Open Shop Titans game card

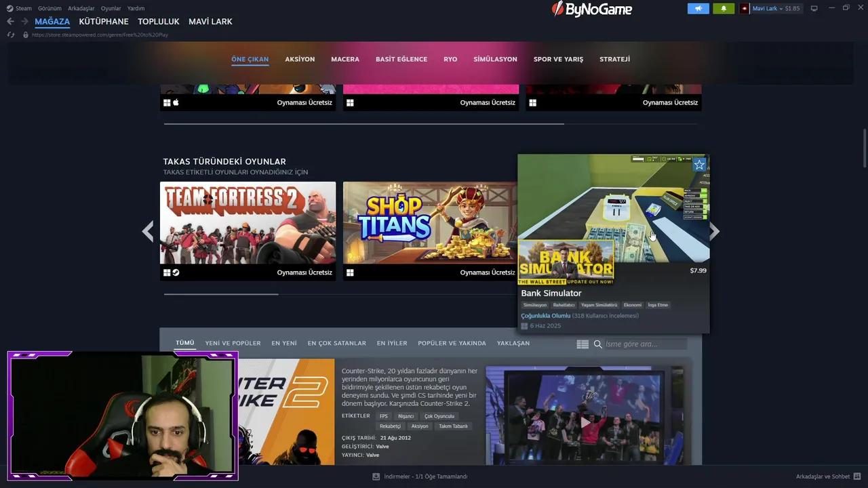(x=430, y=230)
